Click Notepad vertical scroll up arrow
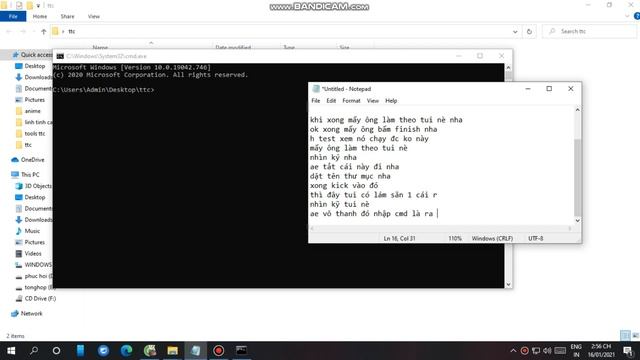 tap(578, 110)
